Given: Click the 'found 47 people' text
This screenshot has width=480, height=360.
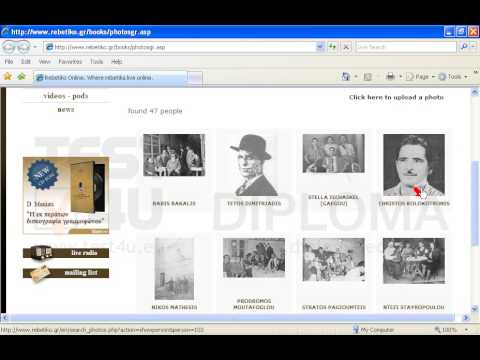Looking at the screenshot, I should click(x=155, y=111).
